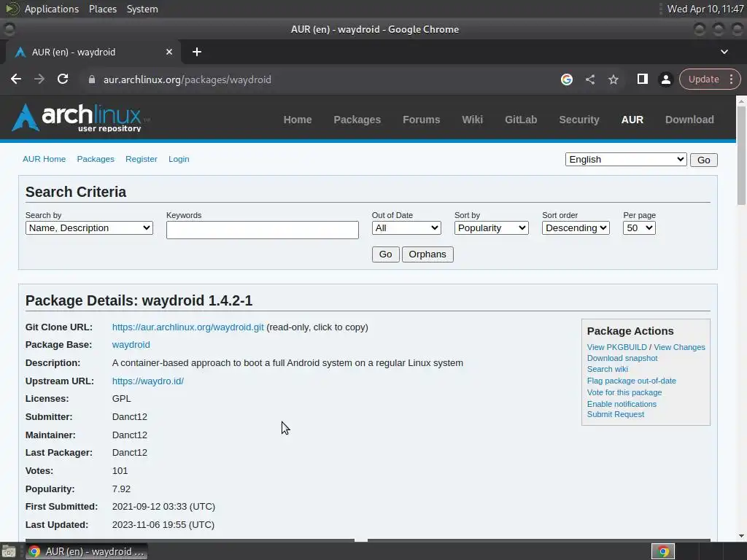This screenshot has height=560, width=747.
Task: Open the Security nav link
Action: [x=578, y=120]
